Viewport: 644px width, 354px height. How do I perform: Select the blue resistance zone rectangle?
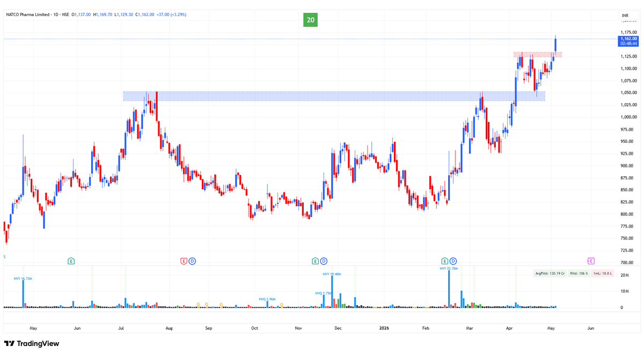pyautogui.click(x=334, y=96)
